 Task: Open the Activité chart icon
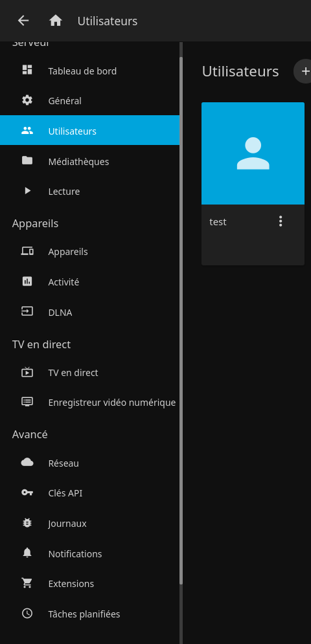(27, 282)
